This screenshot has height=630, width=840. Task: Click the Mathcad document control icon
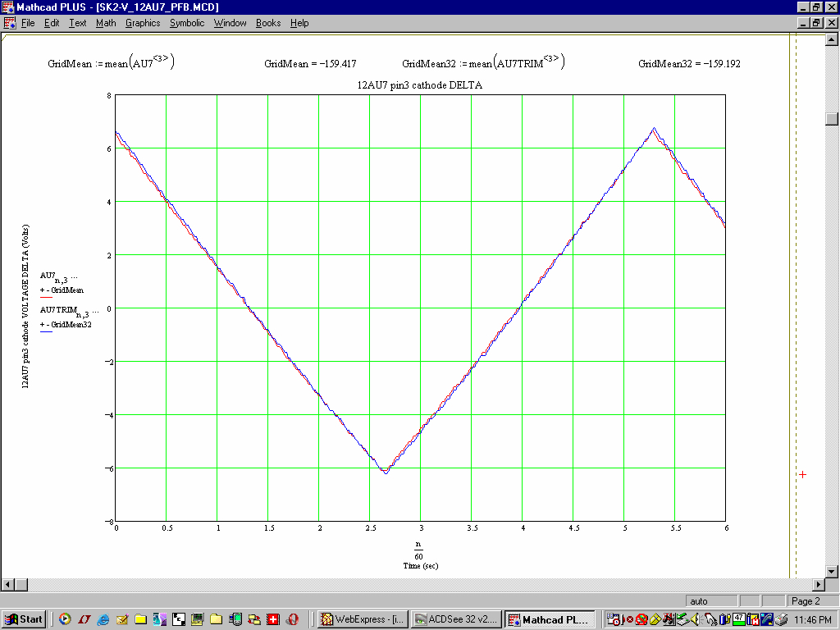(x=9, y=23)
